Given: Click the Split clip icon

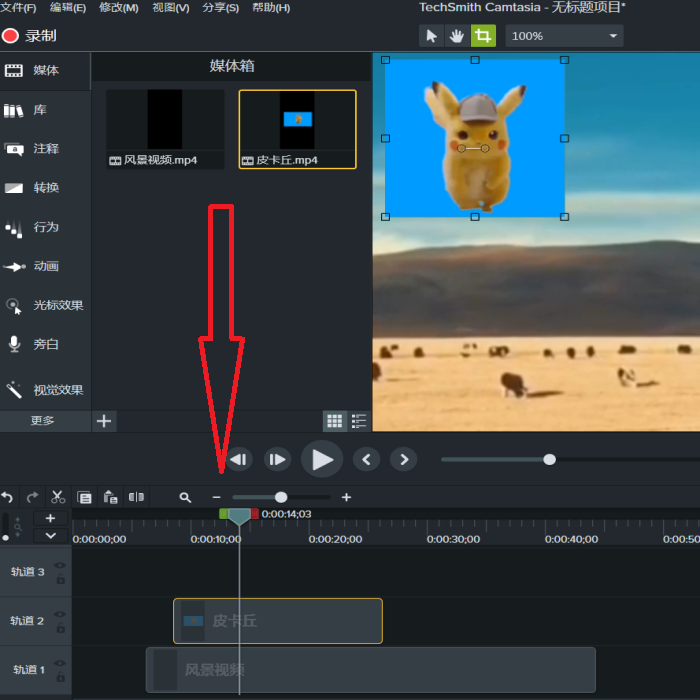Looking at the screenshot, I should [x=136, y=497].
